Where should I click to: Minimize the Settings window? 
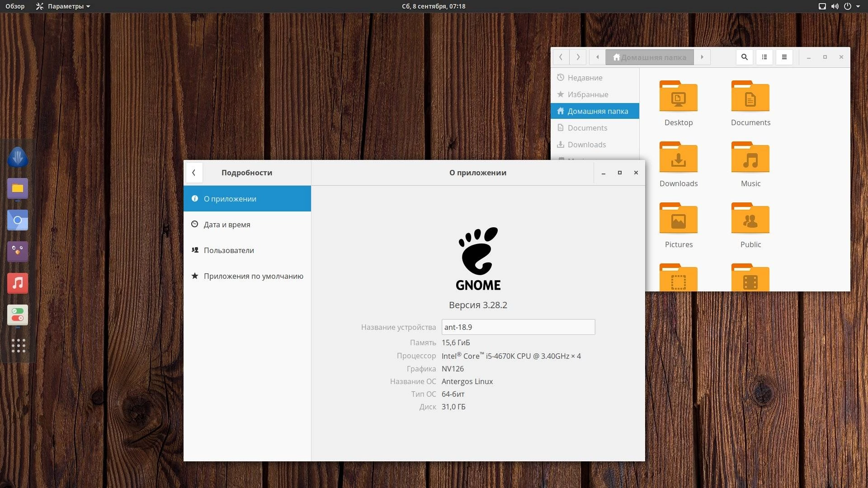coord(603,173)
